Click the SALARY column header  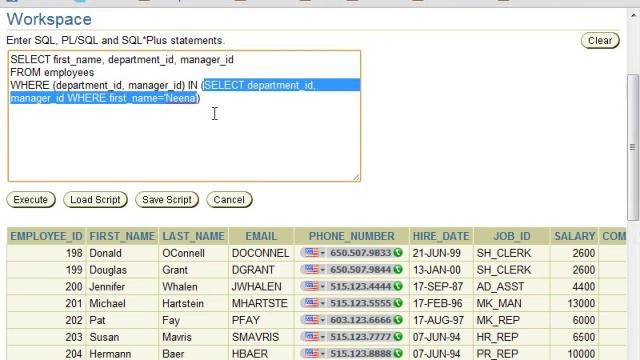point(575,236)
